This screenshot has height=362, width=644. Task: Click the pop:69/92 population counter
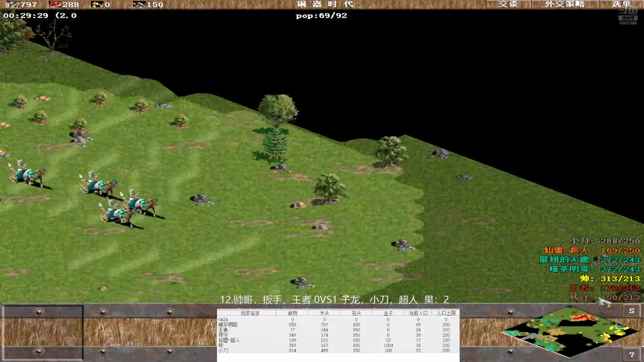321,16
